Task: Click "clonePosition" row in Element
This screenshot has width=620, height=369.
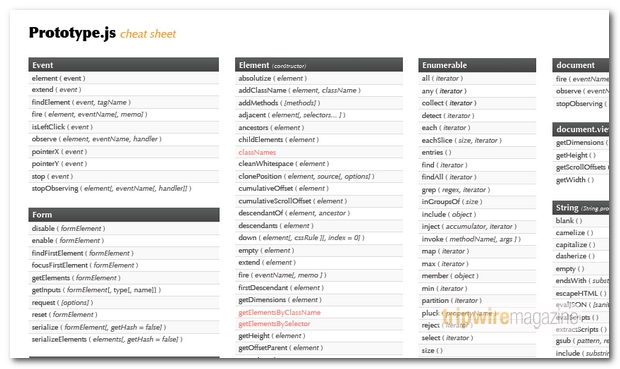Action: 319,176
